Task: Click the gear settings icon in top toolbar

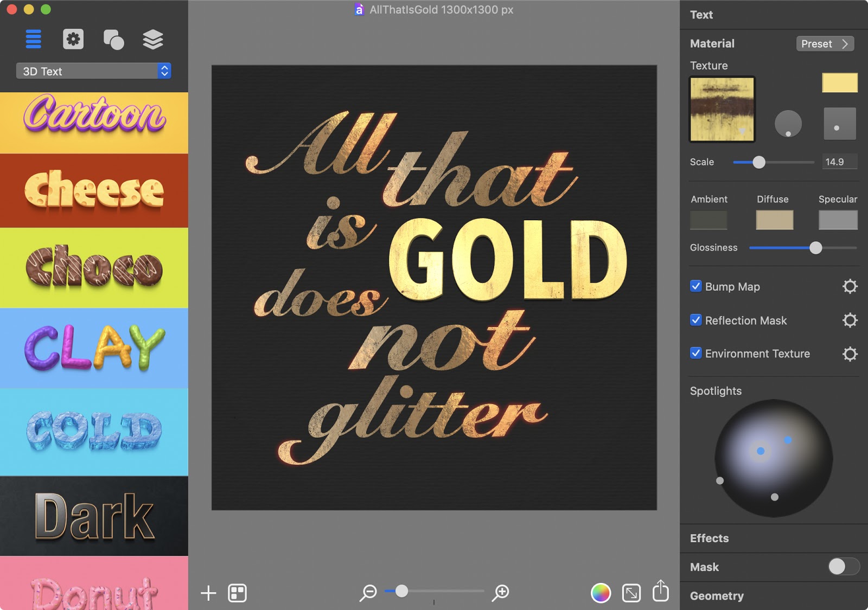Action: [74, 38]
